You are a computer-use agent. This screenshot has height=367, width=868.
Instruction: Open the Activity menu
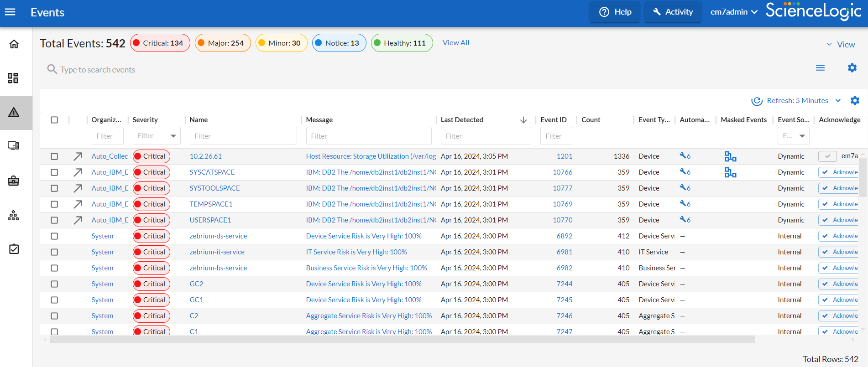coord(673,12)
